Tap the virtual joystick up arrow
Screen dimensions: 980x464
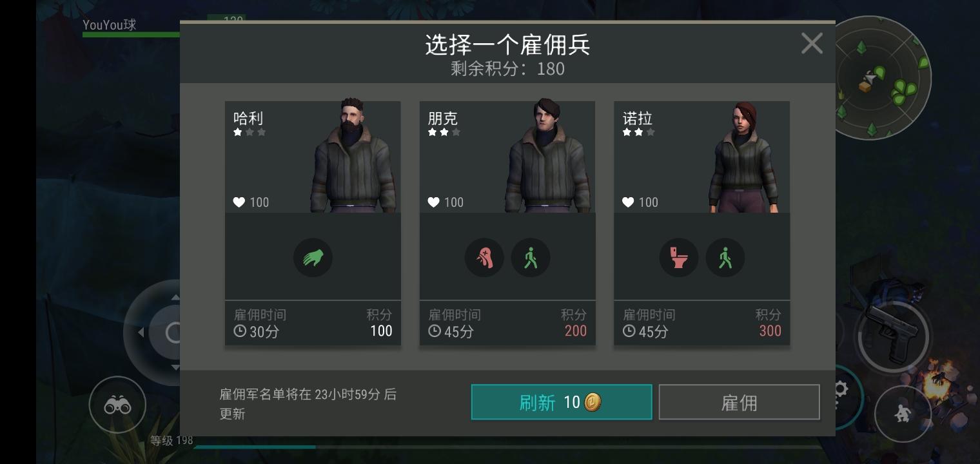175,298
